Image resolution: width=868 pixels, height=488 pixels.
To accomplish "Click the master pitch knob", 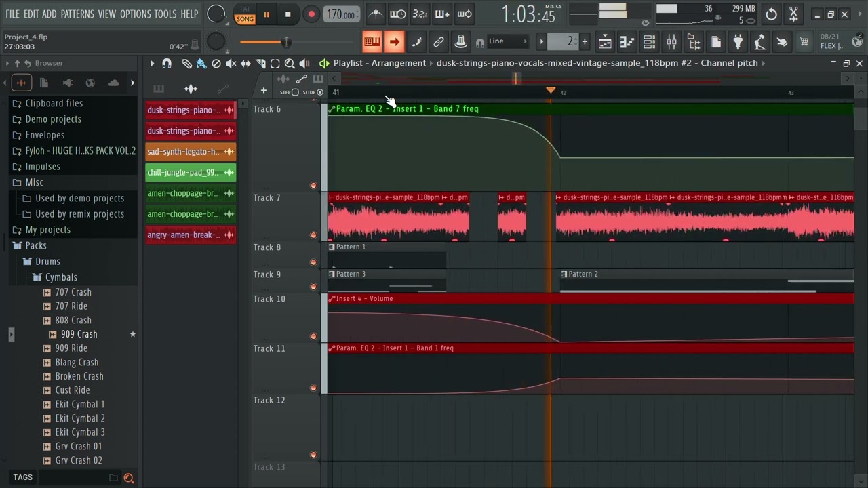I will point(216,41).
